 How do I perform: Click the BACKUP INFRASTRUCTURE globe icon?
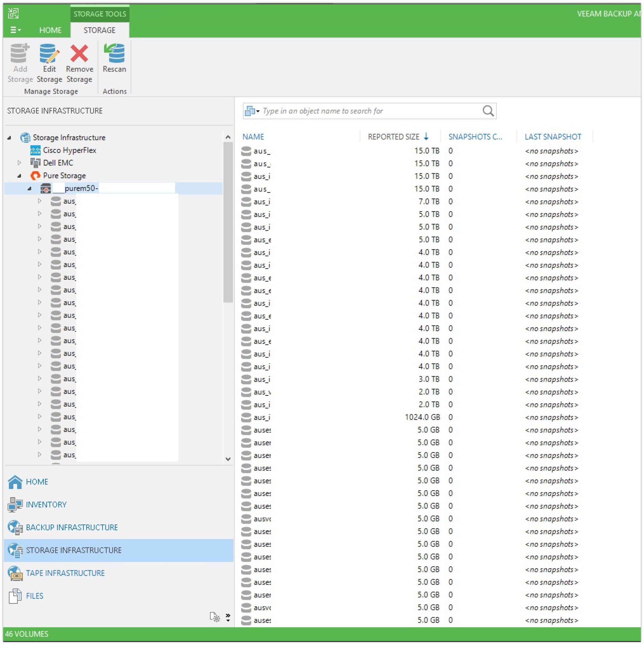click(x=15, y=527)
